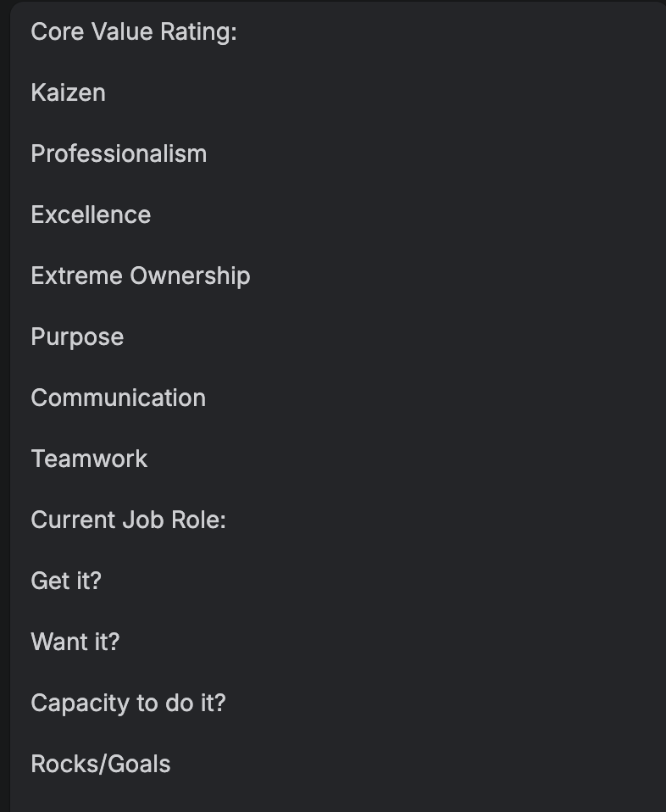Screen dimensions: 666x812
Task: Click the Excellence core value text
Action: tap(92, 215)
